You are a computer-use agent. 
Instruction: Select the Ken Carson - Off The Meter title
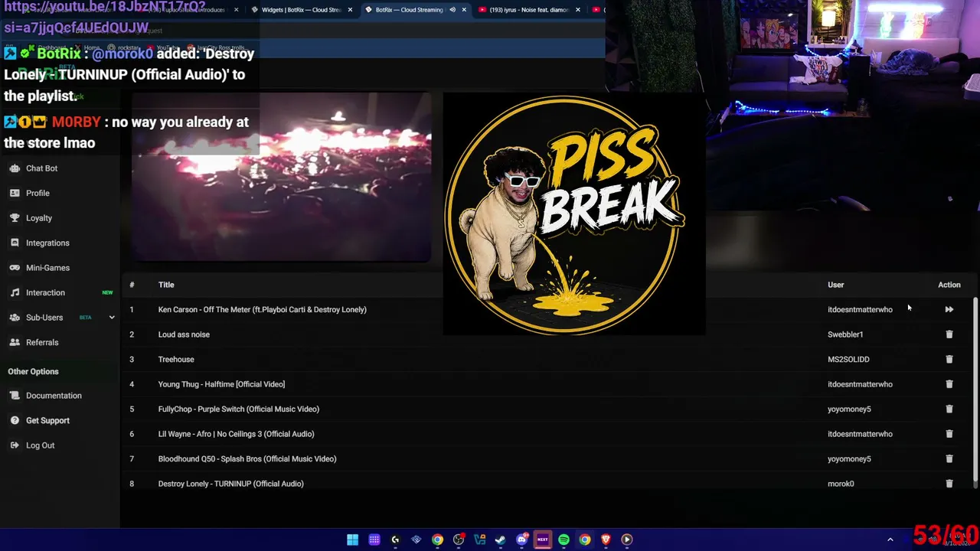(263, 309)
